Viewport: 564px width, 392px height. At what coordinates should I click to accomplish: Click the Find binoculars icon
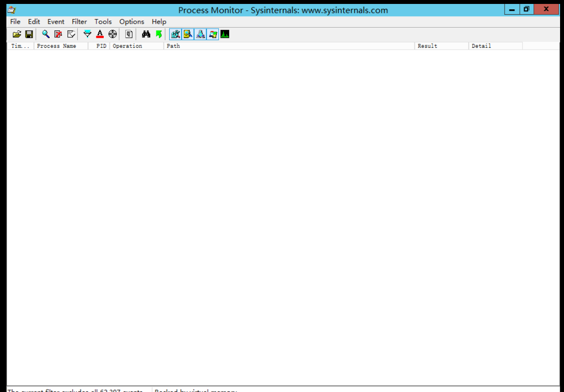tap(146, 34)
